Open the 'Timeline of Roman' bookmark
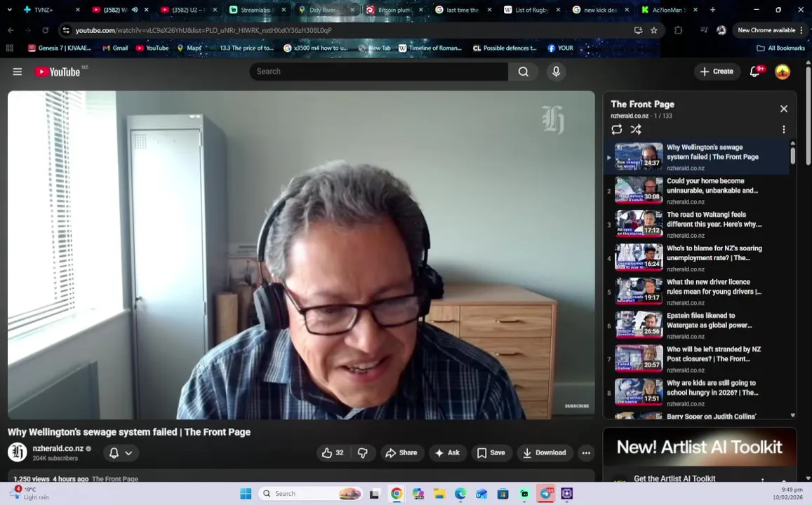Screen dimensions: 812x505 point(430,48)
